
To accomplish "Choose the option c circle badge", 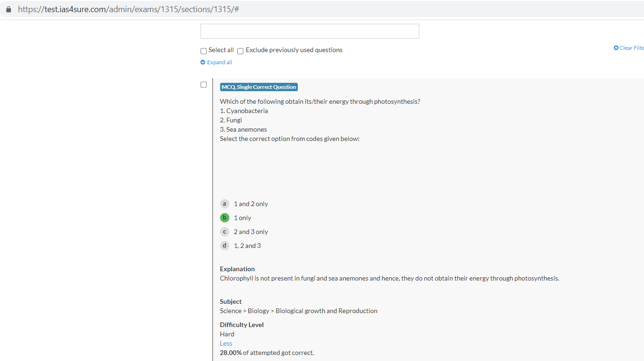I will (x=225, y=232).
